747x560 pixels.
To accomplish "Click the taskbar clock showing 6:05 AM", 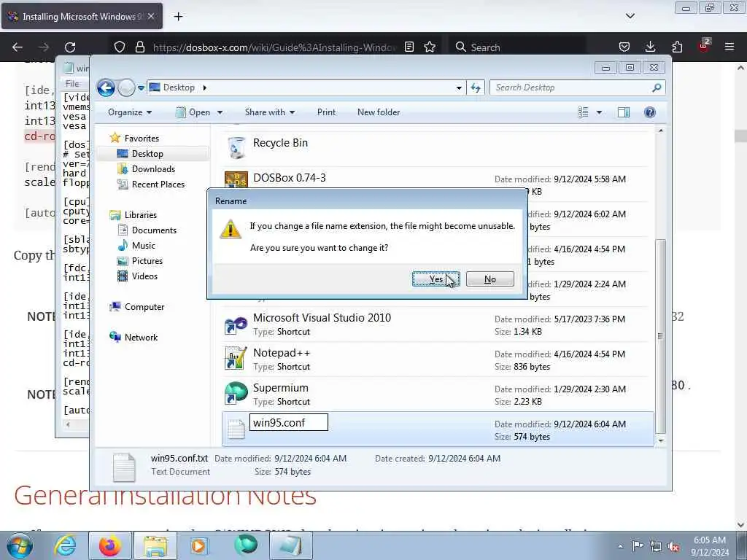I will coord(709,546).
